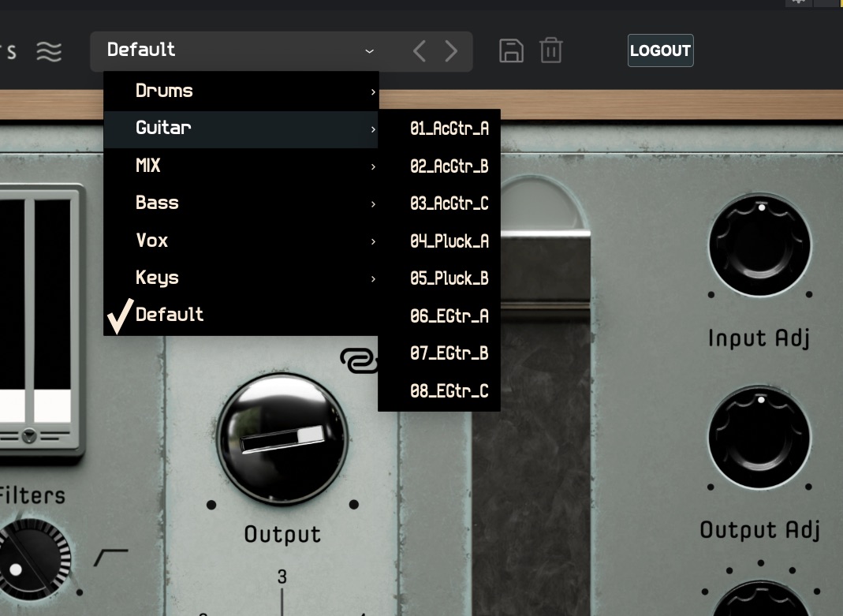Click the LOGOUT button
This screenshot has height=616, width=843.
point(660,50)
